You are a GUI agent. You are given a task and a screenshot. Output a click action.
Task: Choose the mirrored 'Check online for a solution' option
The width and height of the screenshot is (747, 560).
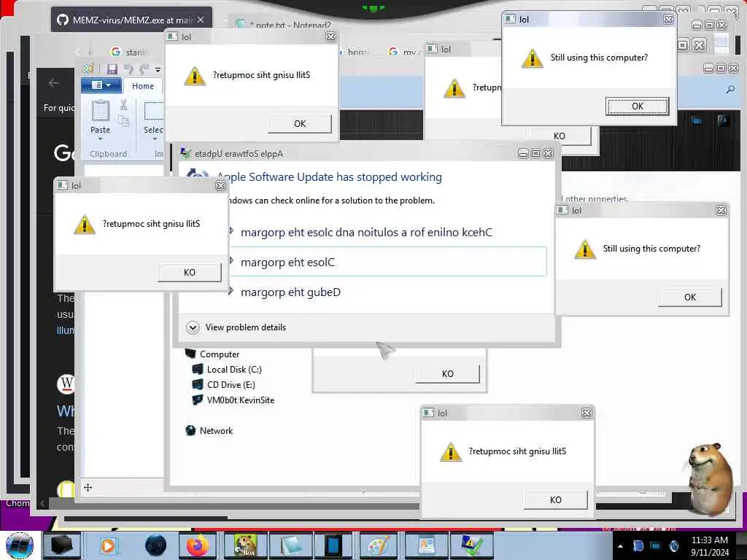click(x=366, y=233)
